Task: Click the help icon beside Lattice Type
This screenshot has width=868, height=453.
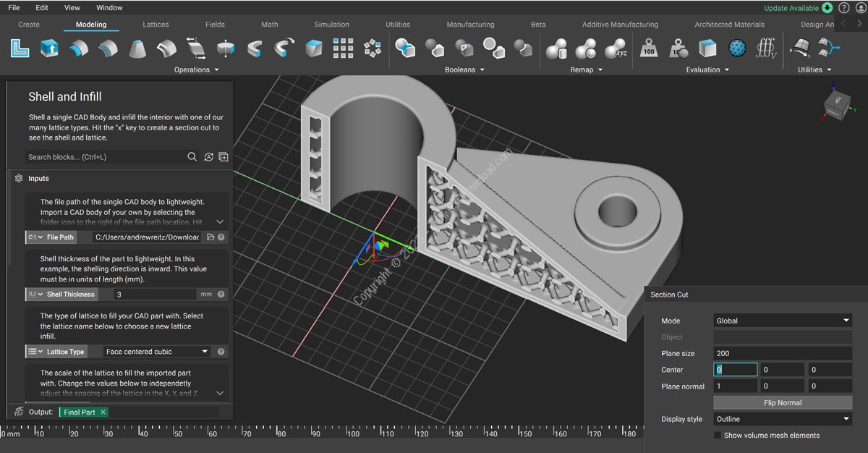Action: tap(221, 352)
